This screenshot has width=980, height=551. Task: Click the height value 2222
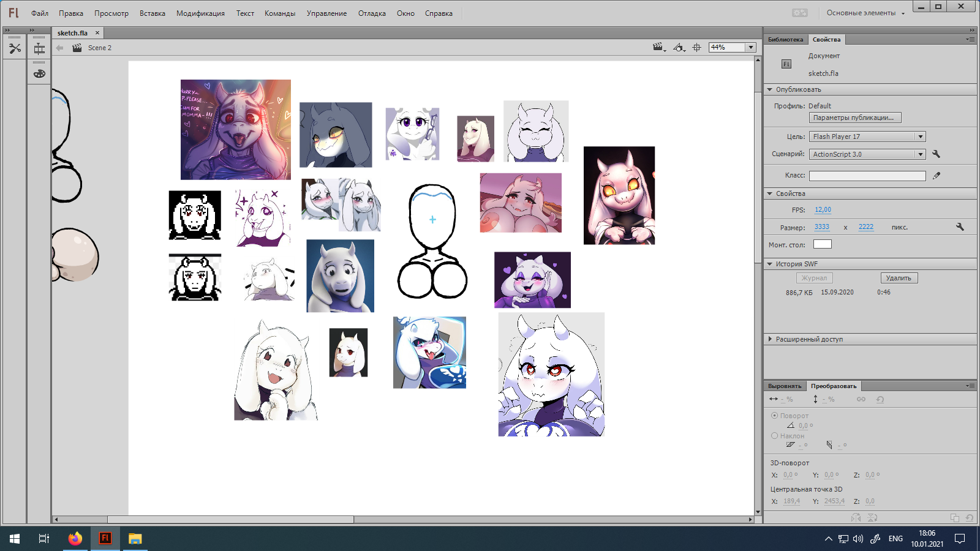(x=865, y=227)
